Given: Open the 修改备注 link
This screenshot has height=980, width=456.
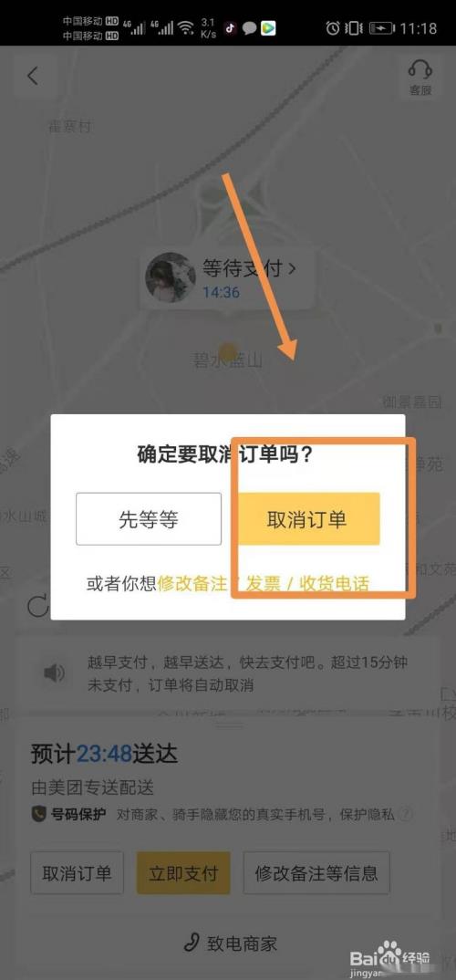Looking at the screenshot, I should pyautogui.click(x=192, y=584).
